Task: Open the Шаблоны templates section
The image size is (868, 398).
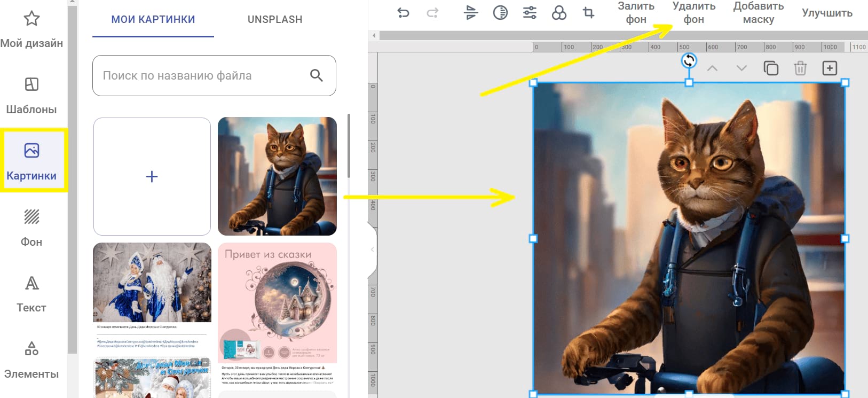Action: (x=31, y=96)
